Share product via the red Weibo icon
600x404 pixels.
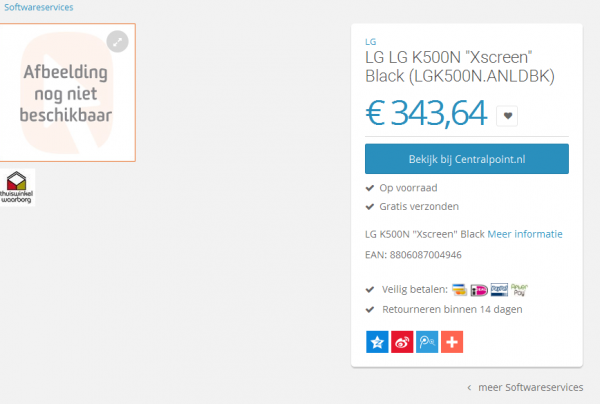click(x=402, y=342)
